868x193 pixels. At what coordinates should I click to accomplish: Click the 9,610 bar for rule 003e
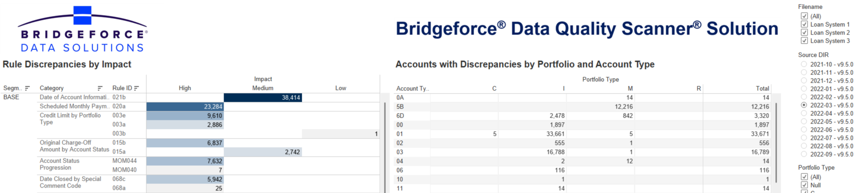pos(185,115)
